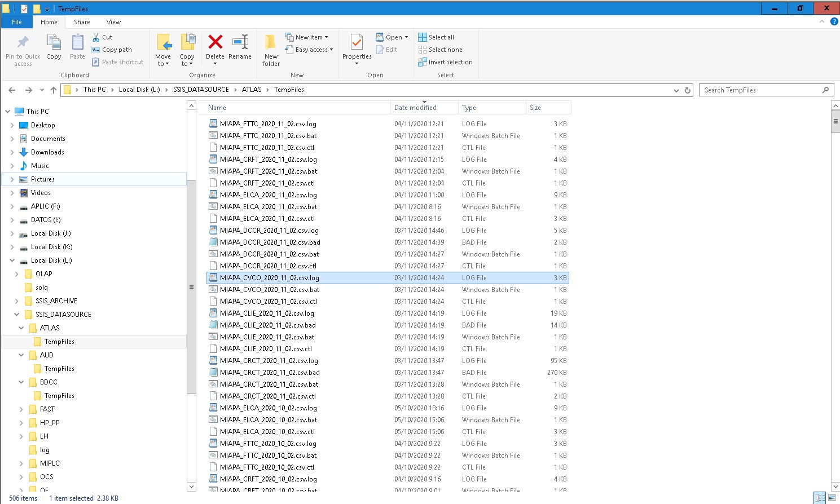
Task: Click Local Disk (L:) in breadcrumb
Action: pyautogui.click(x=139, y=90)
